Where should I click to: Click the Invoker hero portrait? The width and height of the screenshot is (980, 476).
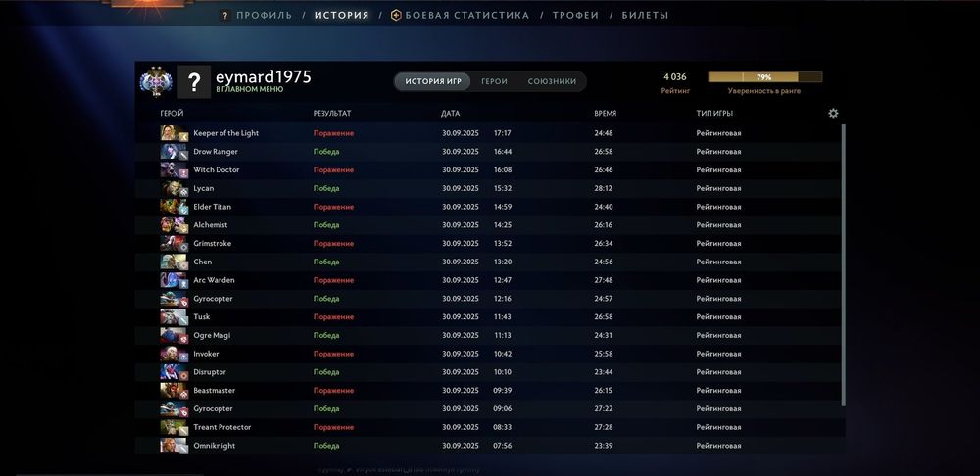(173, 354)
